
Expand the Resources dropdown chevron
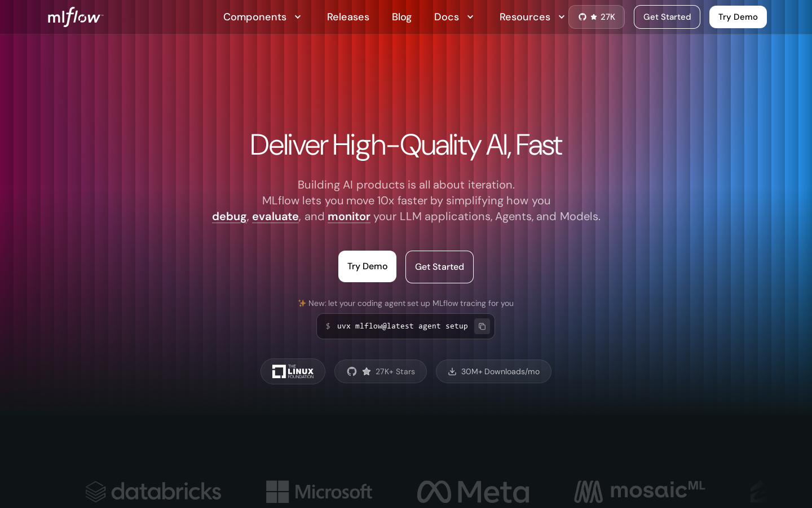[x=562, y=17]
